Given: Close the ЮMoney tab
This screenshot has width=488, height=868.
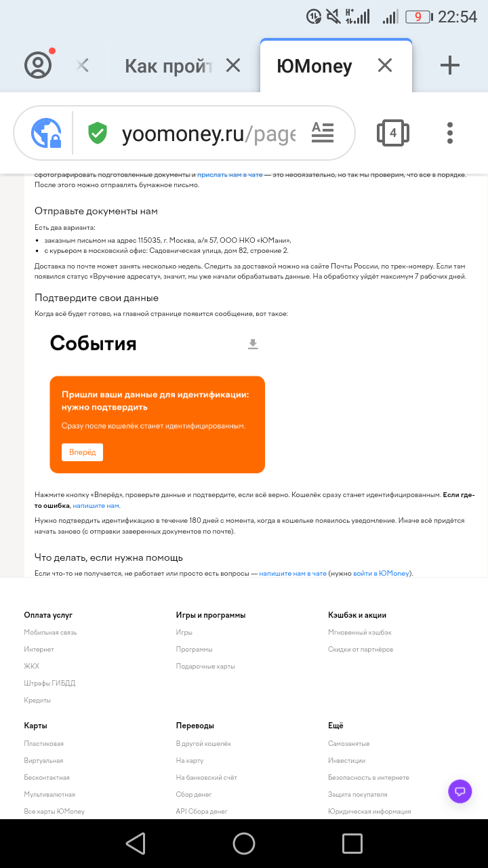Looking at the screenshot, I should click(x=384, y=65).
